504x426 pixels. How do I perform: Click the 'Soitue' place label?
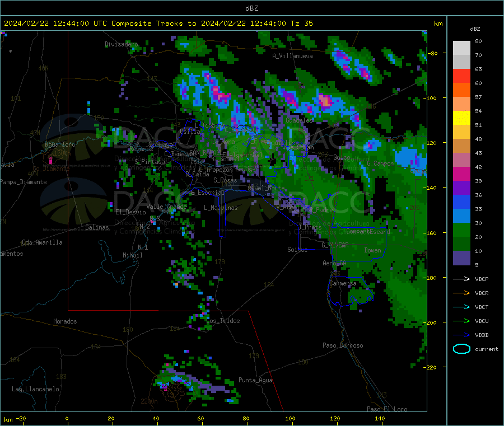tap(297, 250)
